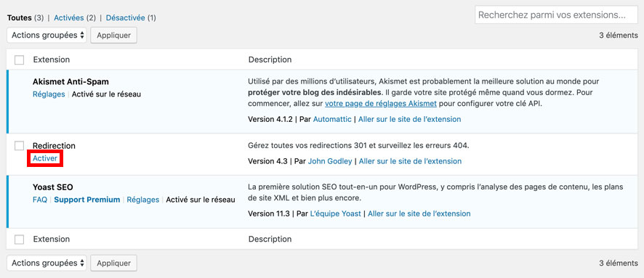
Task: Visit Yoast's Aller sur le site de l'extension
Action: pos(419,213)
